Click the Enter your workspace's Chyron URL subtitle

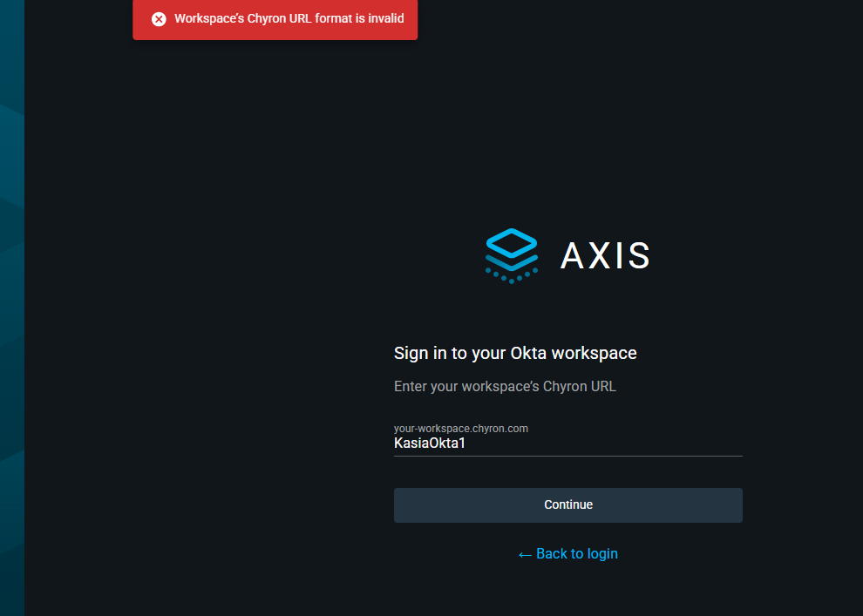(x=505, y=386)
